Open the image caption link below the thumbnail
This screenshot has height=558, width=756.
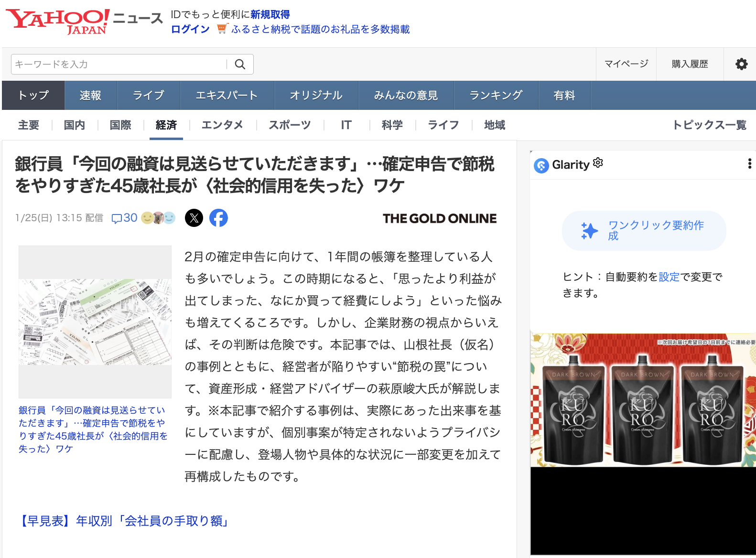coord(93,429)
